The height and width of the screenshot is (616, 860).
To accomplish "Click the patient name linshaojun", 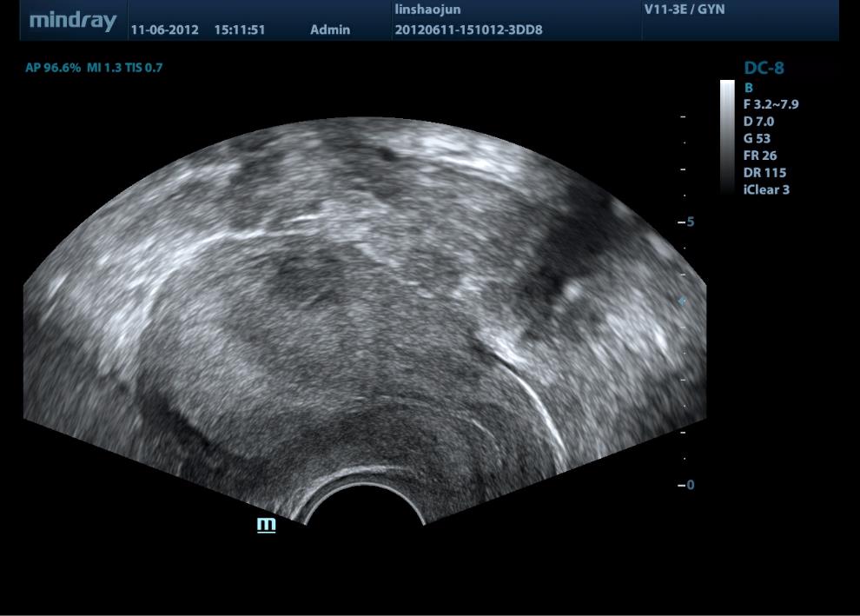I will (427, 10).
